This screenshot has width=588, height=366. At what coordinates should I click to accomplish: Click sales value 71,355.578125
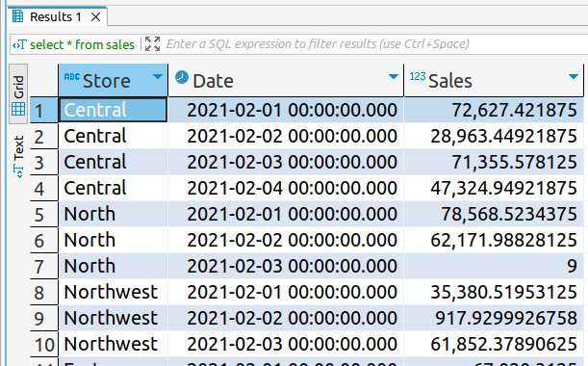494,162
